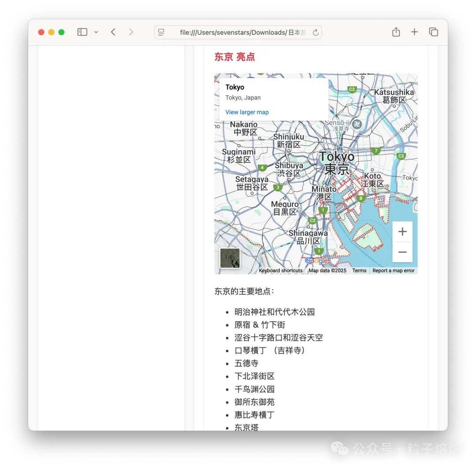This screenshot has height=468, width=476.
Task: Toggle the Safari sidebar button
Action: point(82,32)
